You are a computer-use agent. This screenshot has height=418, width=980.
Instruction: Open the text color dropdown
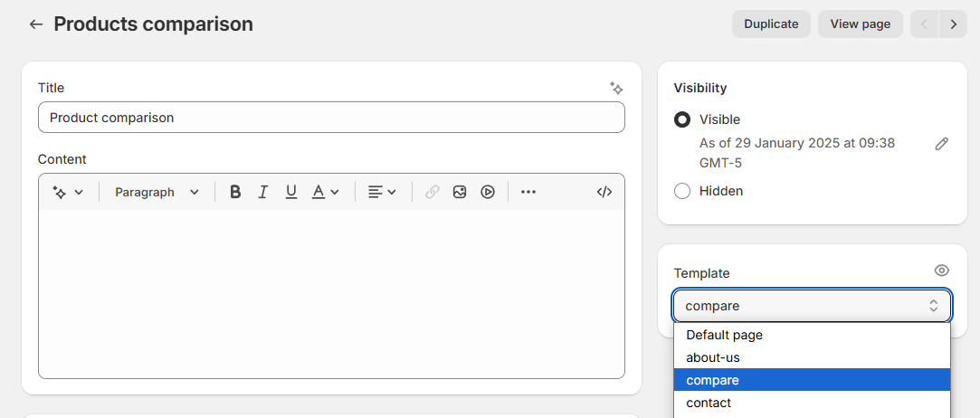tap(325, 192)
